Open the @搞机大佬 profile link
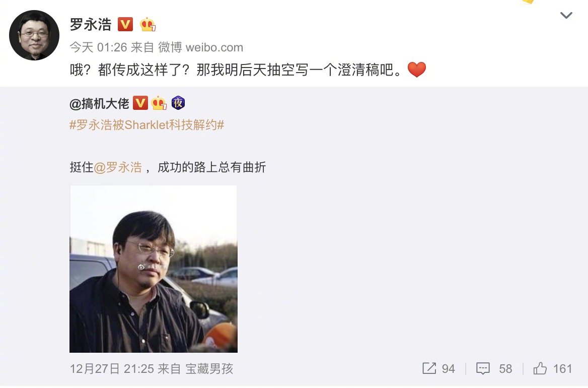588x388 pixels. pyautogui.click(x=99, y=103)
